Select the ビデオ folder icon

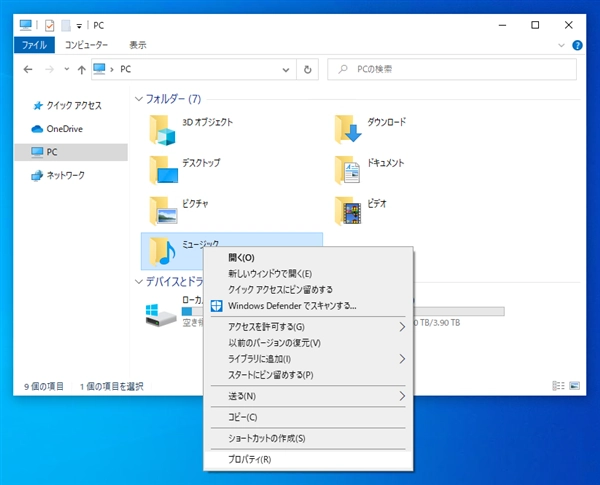[x=347, y=211]
